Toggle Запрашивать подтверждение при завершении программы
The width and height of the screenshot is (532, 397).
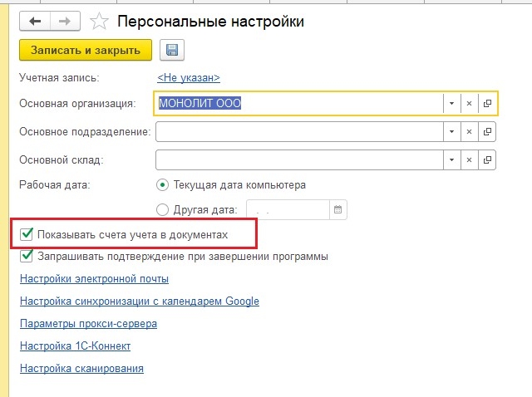27,257
